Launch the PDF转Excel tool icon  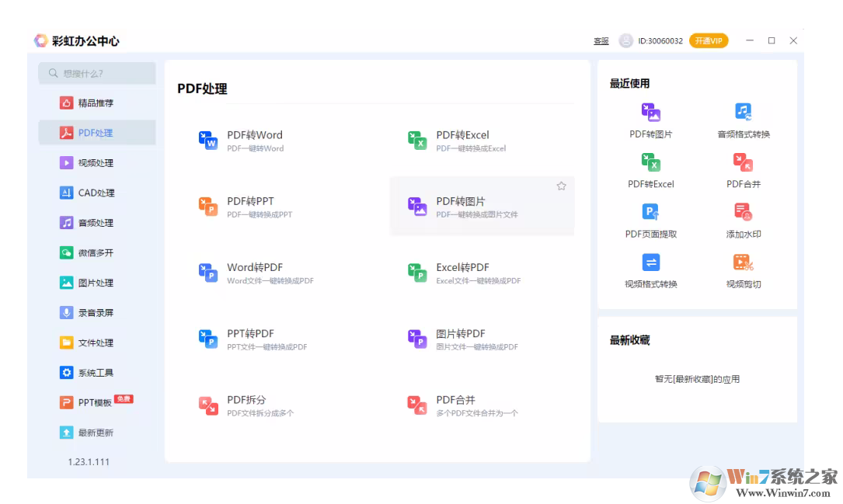coord(417,140)
